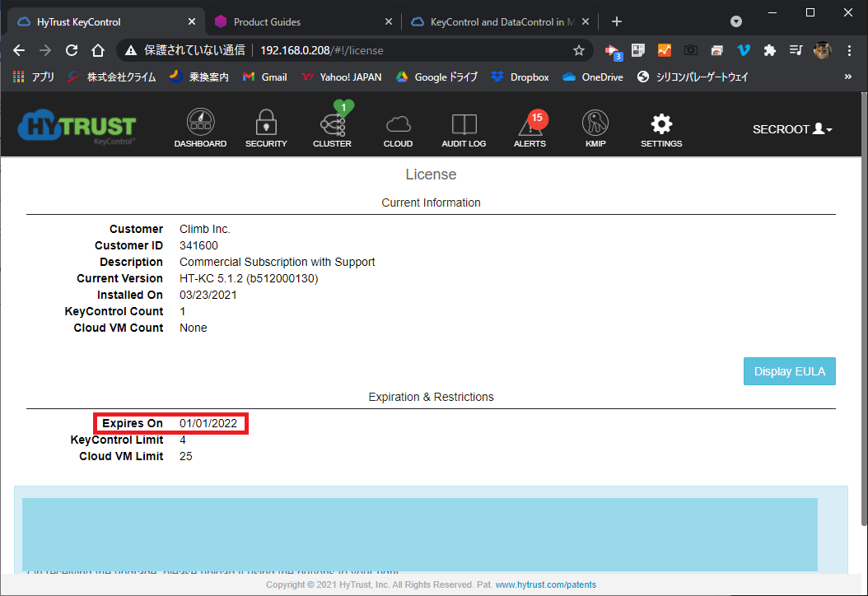Reload the current page
Viewport: 868px width, 596px height.
[72, 50]
